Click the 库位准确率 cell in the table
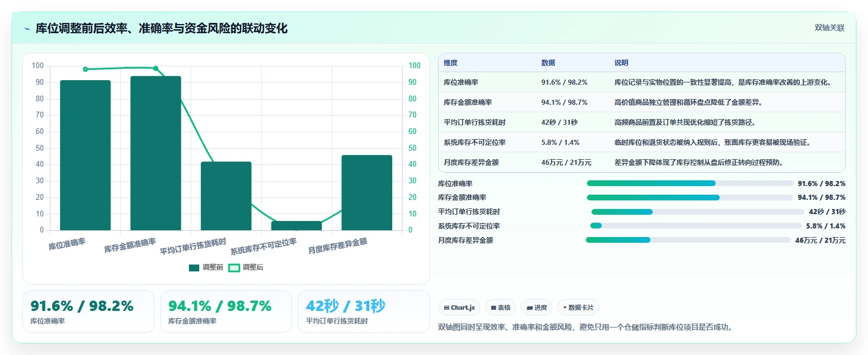 click(x=461, y=82)
